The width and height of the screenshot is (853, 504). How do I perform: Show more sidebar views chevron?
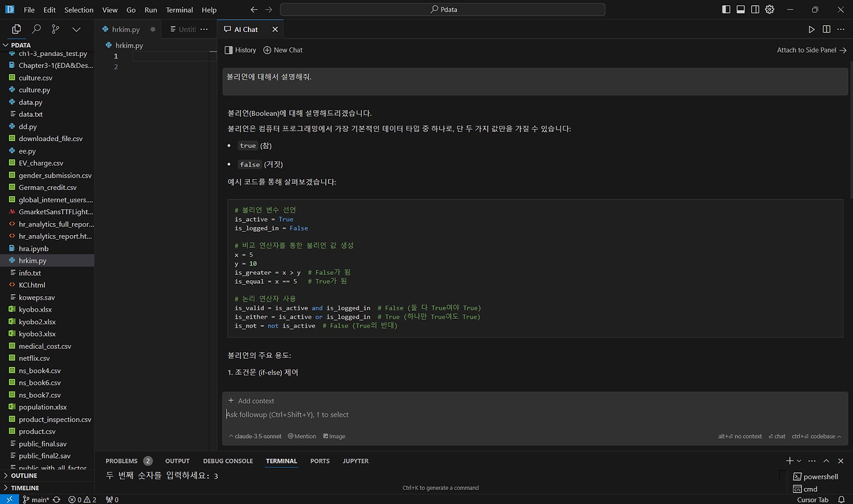(x=77, y=29)
